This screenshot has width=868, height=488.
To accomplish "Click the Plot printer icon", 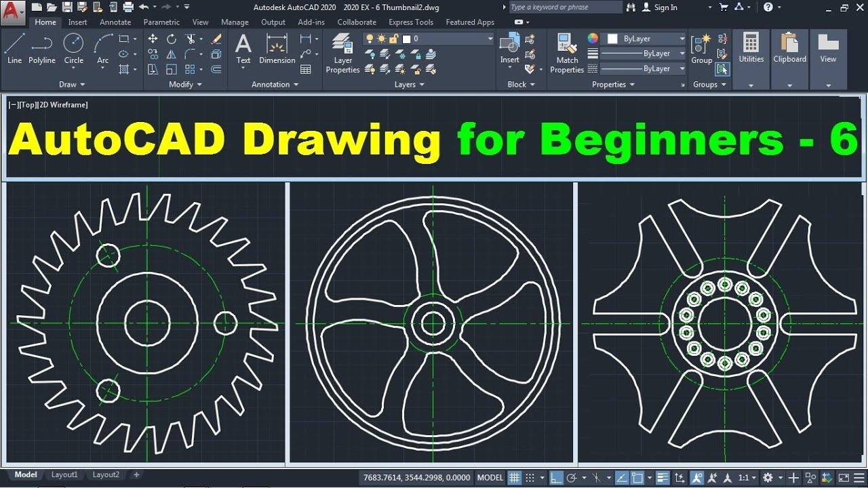I will click(x=127, y=7).
